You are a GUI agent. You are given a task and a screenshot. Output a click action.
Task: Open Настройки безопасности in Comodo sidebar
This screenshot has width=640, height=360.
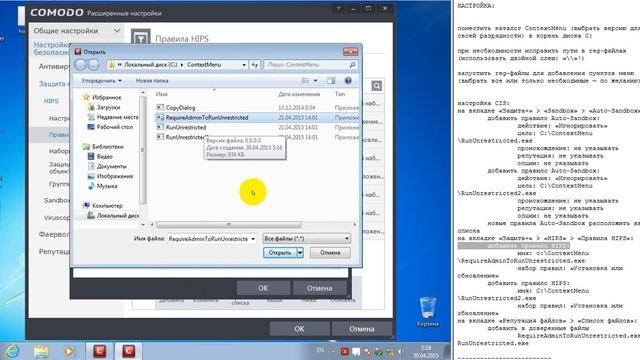pos(52,49)
